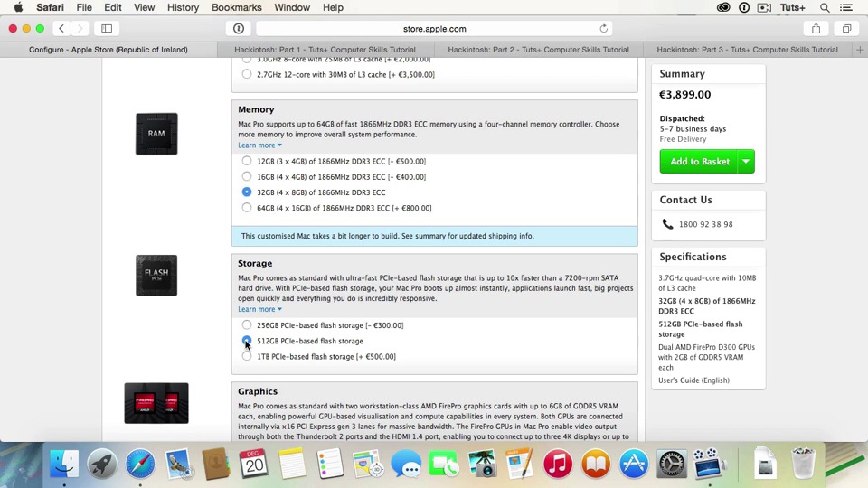Open the Trash in the Dock
The width and height of the screenshot is (868, 488).
click(x=803, y=464)
